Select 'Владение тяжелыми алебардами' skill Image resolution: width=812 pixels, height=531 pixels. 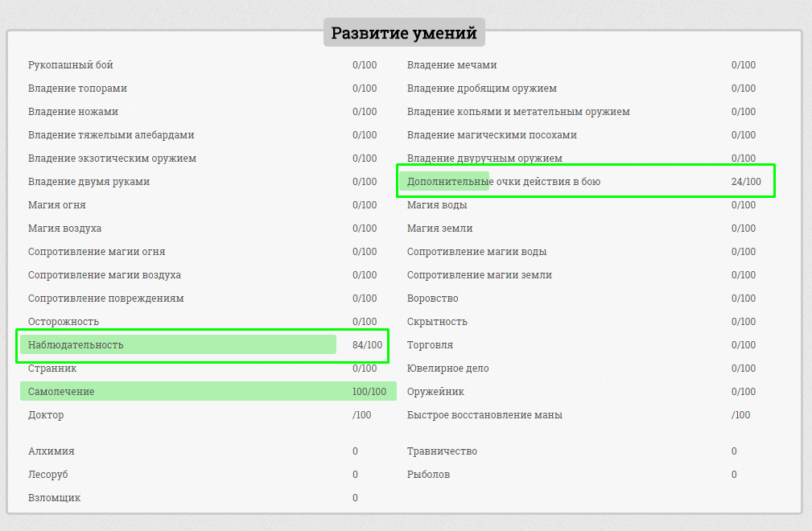click(x=111, y=134)
